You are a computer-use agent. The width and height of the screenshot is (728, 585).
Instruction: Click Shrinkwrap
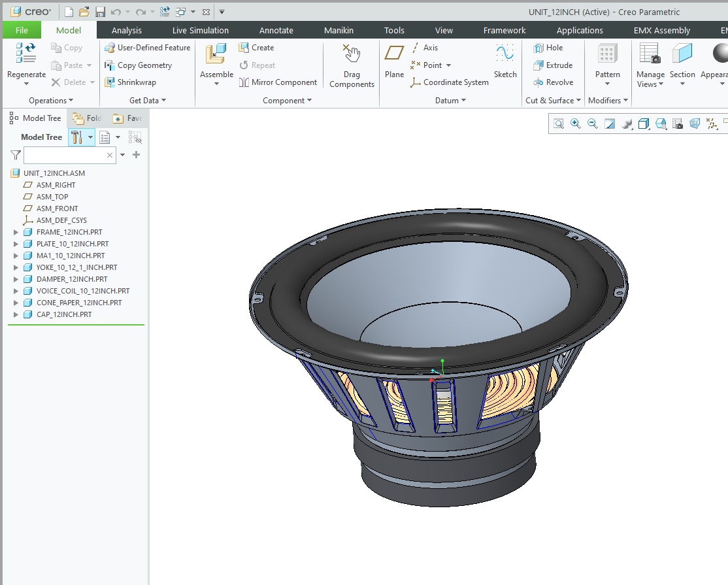coord(130,82)
